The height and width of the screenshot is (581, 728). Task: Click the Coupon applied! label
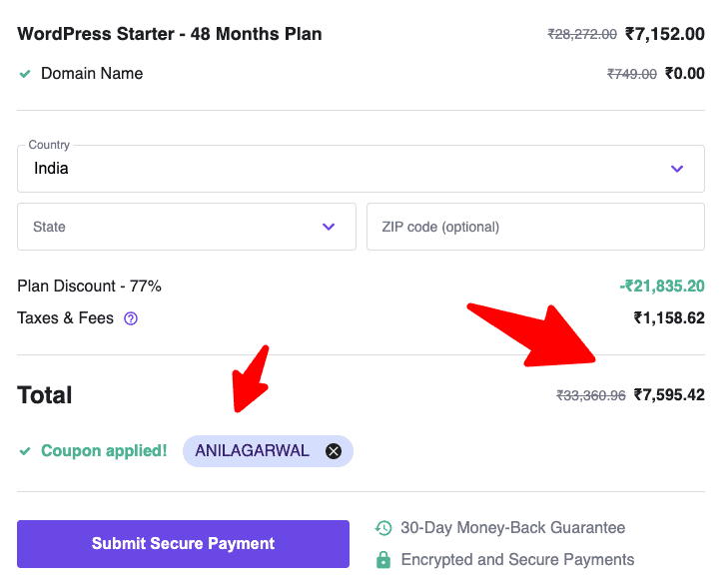[104, 451]
